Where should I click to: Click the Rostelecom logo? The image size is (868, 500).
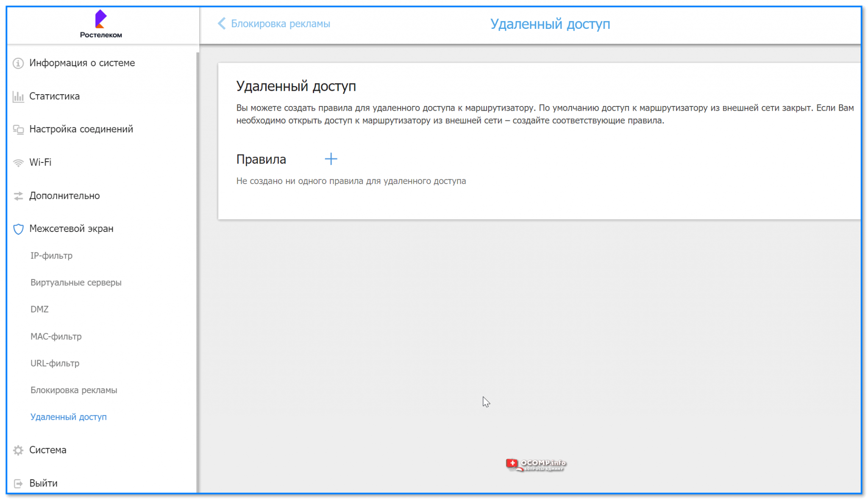(x=101, y=24)
